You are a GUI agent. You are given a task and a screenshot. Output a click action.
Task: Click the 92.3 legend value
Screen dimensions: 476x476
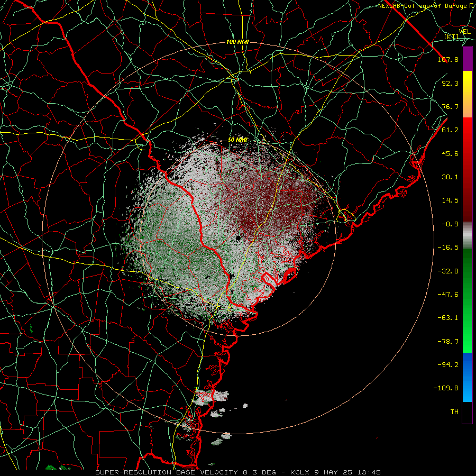(450, 83)
